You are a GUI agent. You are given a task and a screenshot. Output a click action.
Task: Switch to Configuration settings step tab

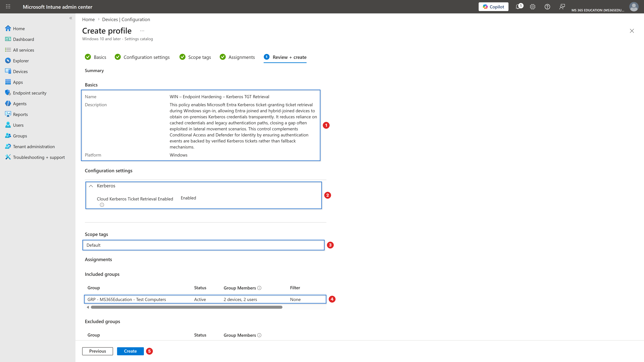(x=142, y=57)
